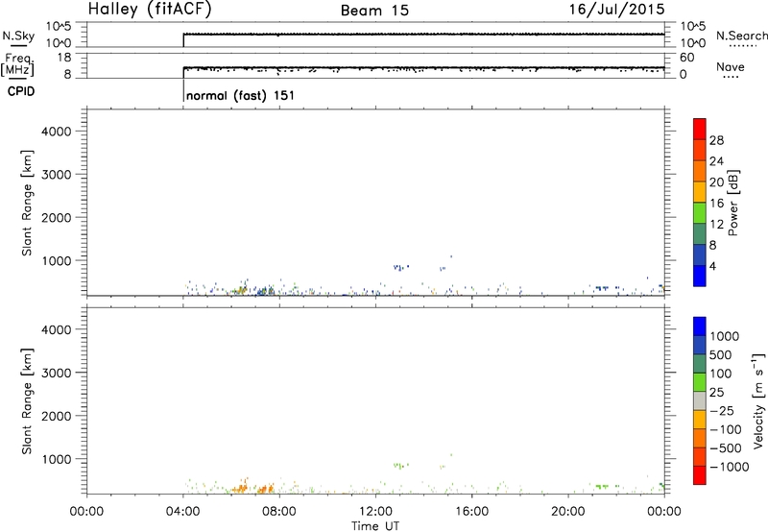Click the light green 12–16 dB power swatch
This screenshot has width=768, height=532.
pos(700,212)
